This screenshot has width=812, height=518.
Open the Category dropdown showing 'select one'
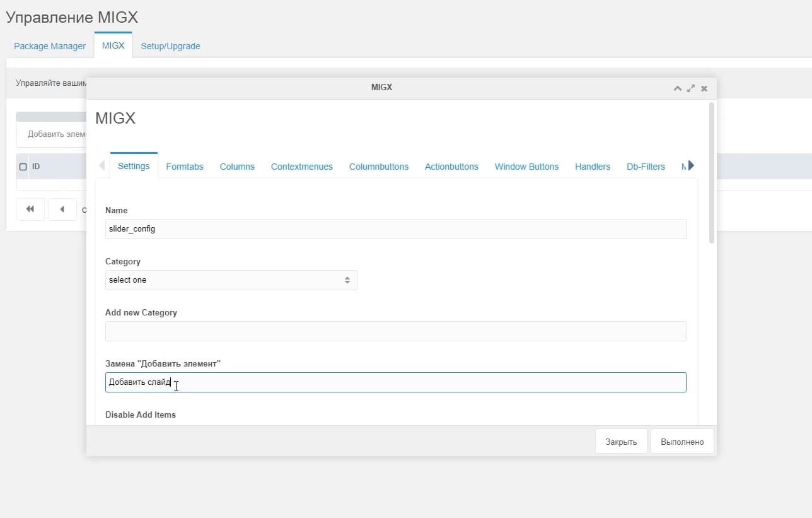[x=231, y=280]
